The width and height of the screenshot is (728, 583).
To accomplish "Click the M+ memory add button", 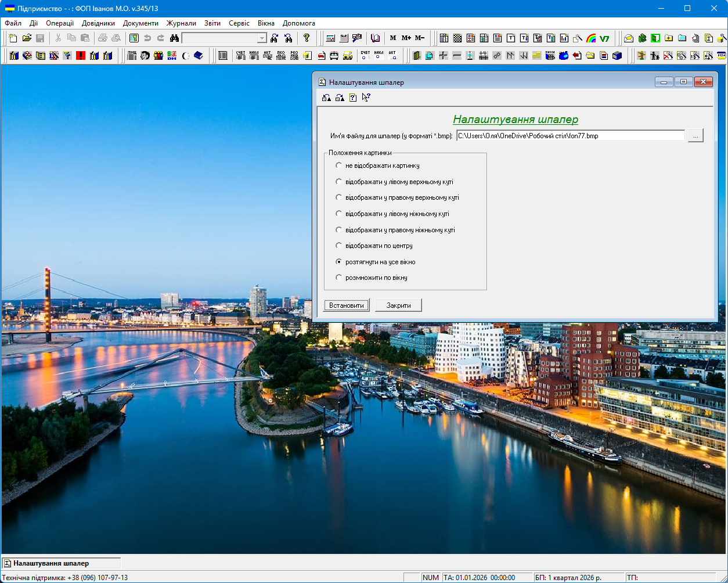I will tap(406, 38).
